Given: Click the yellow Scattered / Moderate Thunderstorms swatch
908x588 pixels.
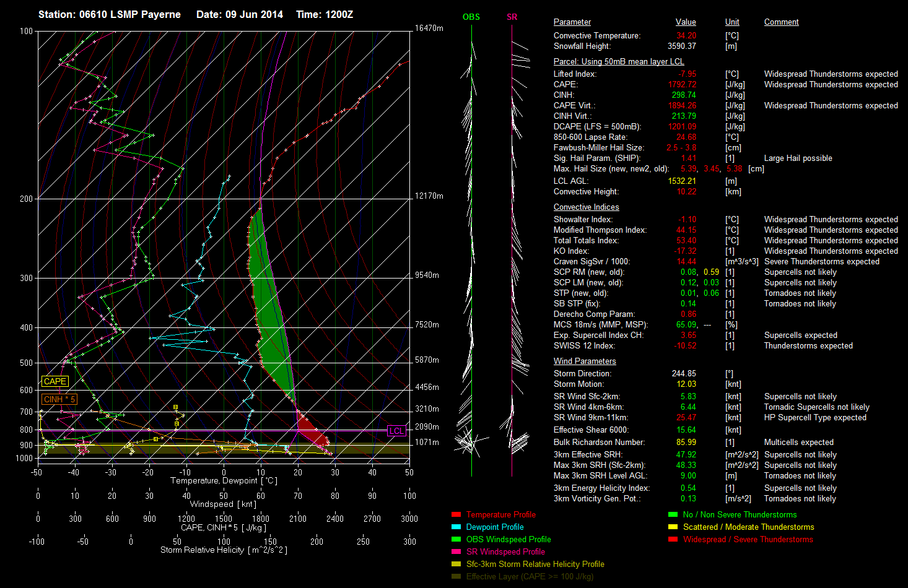Looking at the screenshot, I should [673, 527].
